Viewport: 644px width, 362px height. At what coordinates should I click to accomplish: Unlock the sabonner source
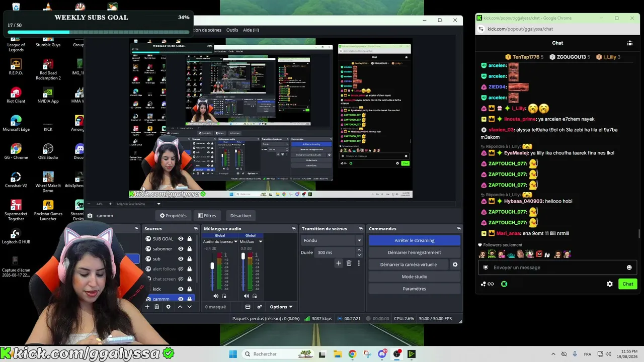[x=189, y=249]
